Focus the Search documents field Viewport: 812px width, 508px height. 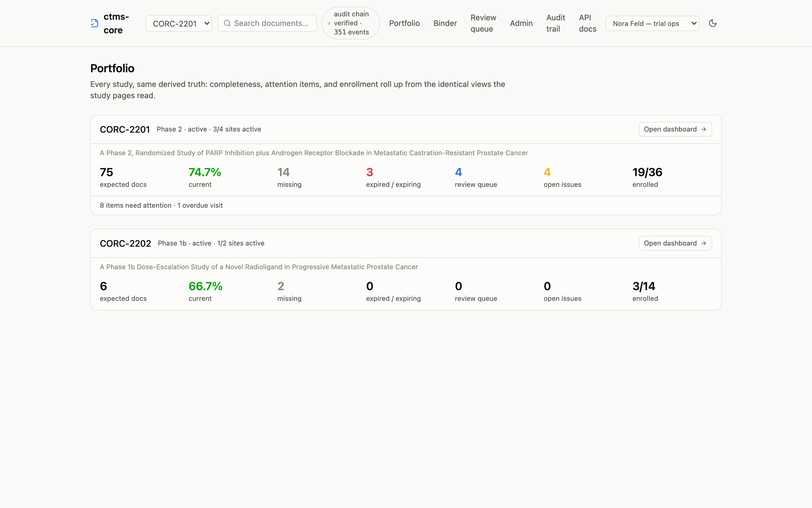267,23
